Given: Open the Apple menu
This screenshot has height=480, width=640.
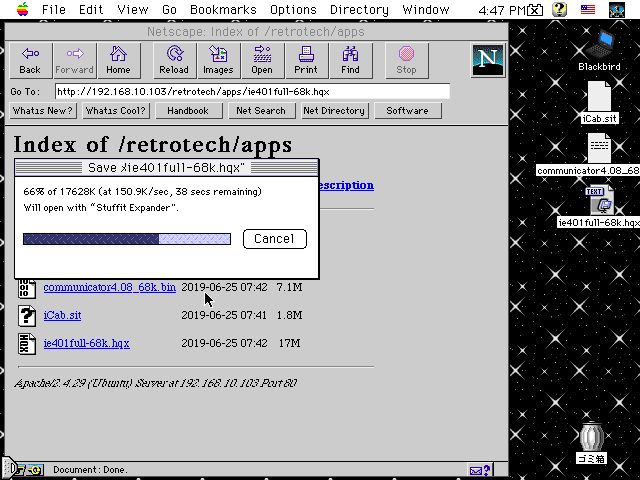Looking at the screenshot, I should pos(22,9).
